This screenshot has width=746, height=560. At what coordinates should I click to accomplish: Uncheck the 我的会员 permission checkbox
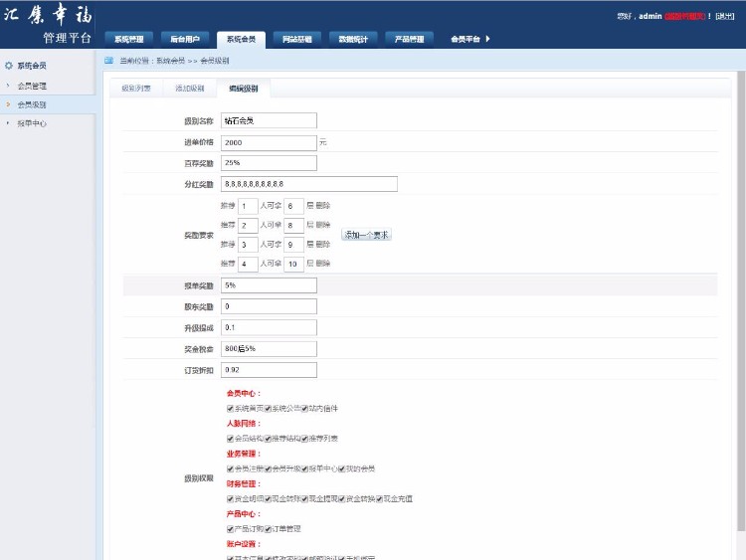click(x=342, y=469)
